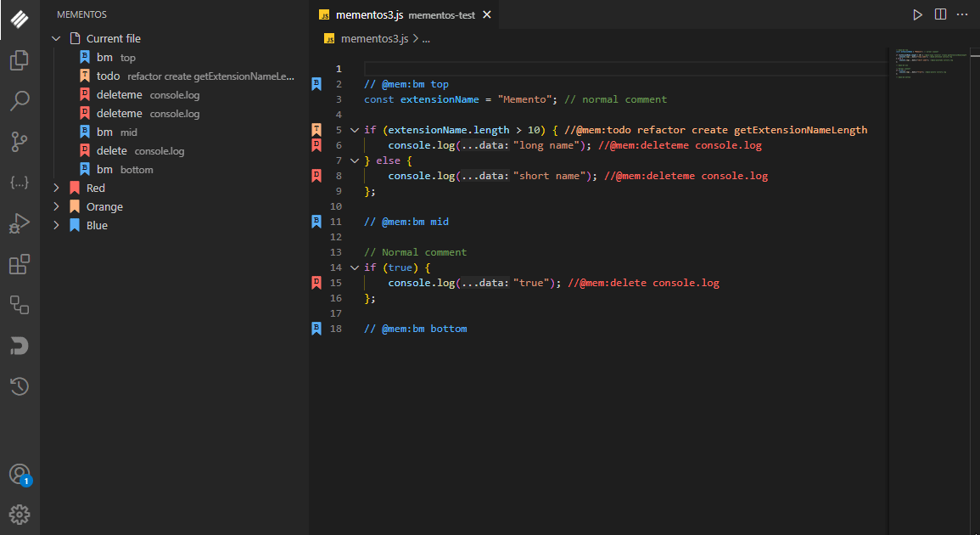980x535 pixels.
Task: Fold the if block at line 5
Action: 355,130
